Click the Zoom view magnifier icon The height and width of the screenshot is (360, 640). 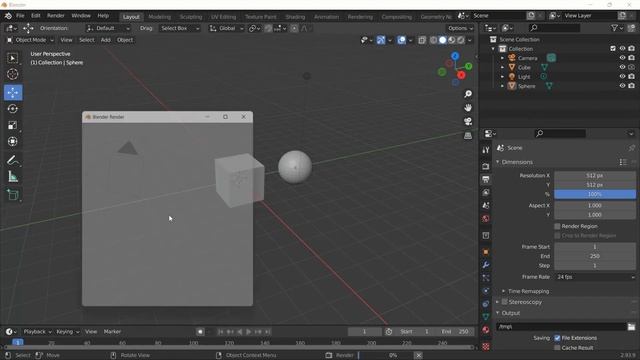coord(468,94)
